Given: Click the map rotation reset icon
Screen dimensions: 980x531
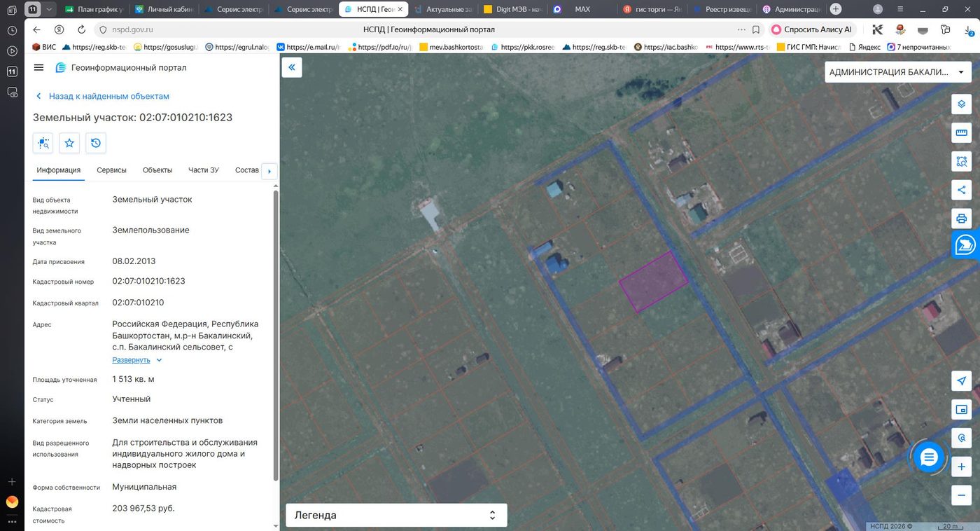Looking at the screenshot, I should pyautogui.click(x=961, y=438).
